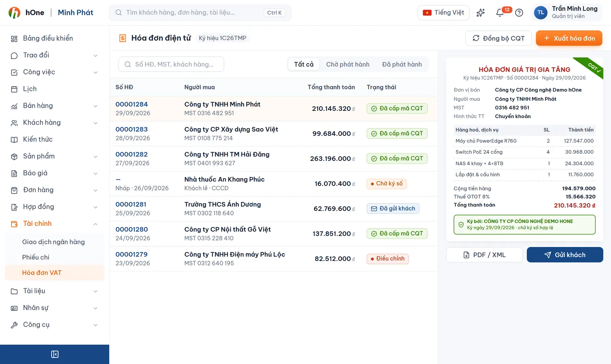The height and width of the screenshot is (364, 611).
Task: Collapse the sidebar with the bottom panel icon
Action: coord(55,354)
